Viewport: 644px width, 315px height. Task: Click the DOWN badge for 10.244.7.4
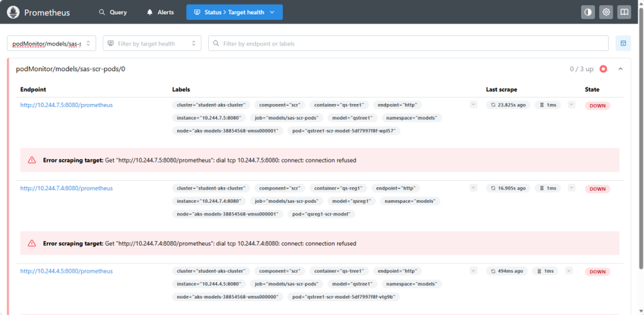coord(598,188)
